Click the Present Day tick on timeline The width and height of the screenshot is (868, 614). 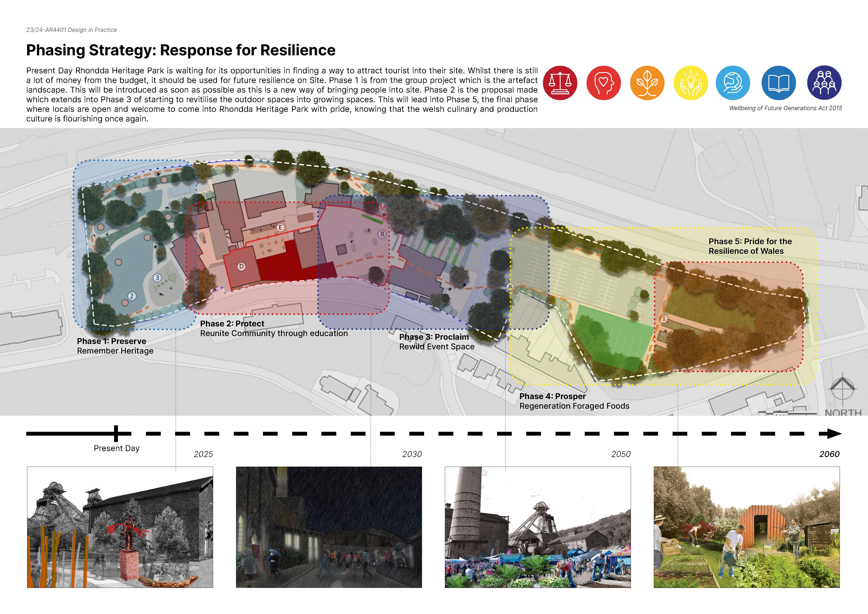pos(116,434)
